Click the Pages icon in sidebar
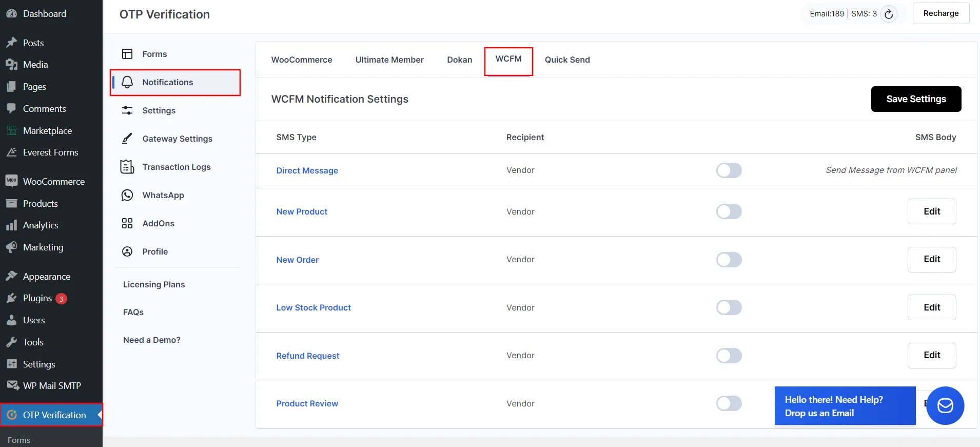Viewport: 980px width, 447px height. pos(12,87)
